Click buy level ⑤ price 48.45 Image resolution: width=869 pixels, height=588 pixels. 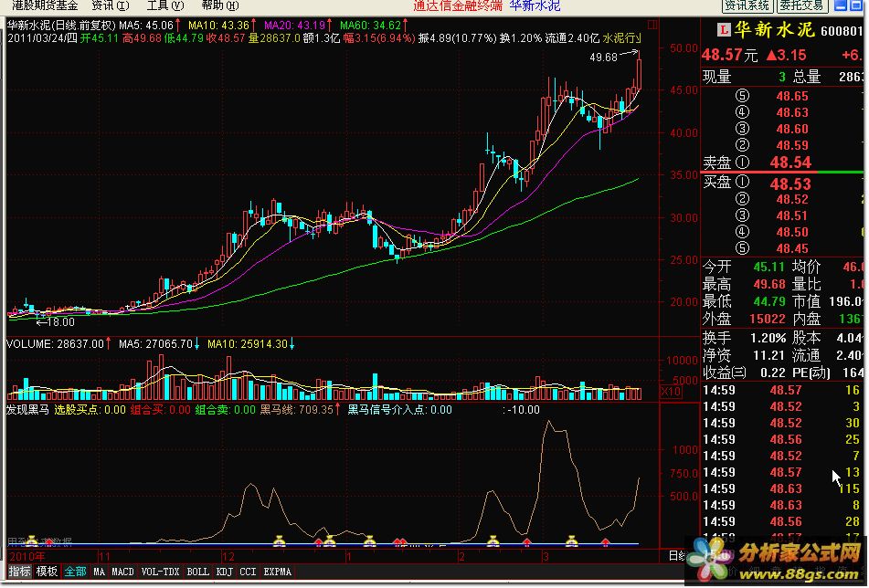point(792,248)
